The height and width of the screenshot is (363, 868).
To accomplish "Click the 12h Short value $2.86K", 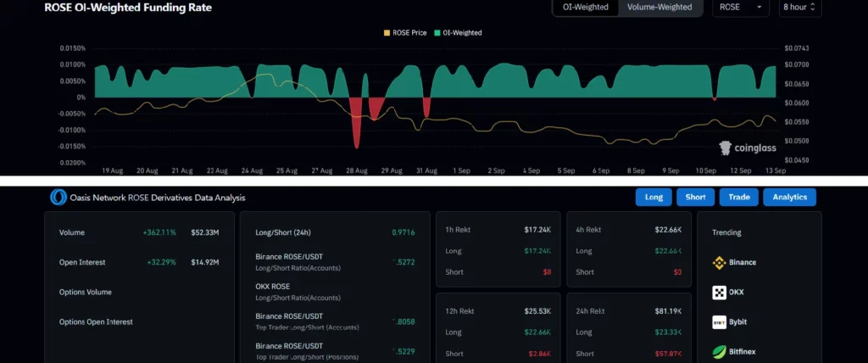I will (x=540, y=354).
